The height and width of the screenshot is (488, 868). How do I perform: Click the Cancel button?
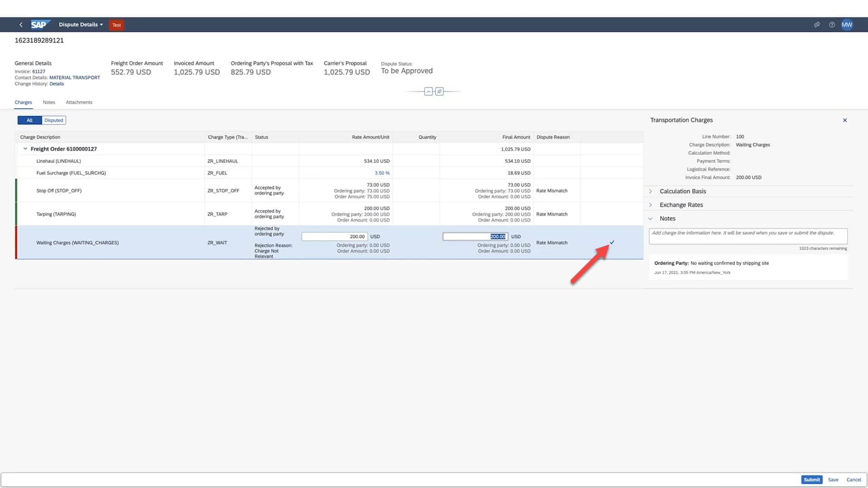coord(854,480)
